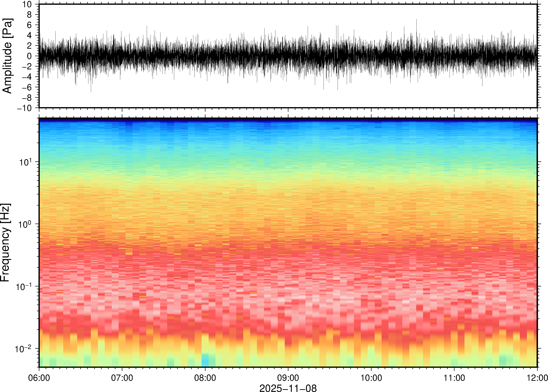Click the Frequency [Hz] axis title

[5, 243]
